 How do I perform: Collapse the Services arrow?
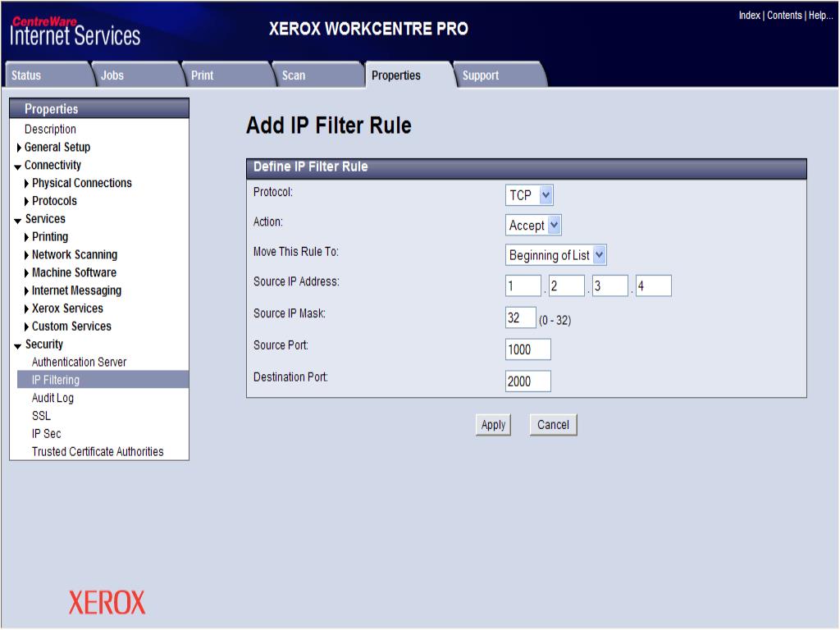click(18, 220)
